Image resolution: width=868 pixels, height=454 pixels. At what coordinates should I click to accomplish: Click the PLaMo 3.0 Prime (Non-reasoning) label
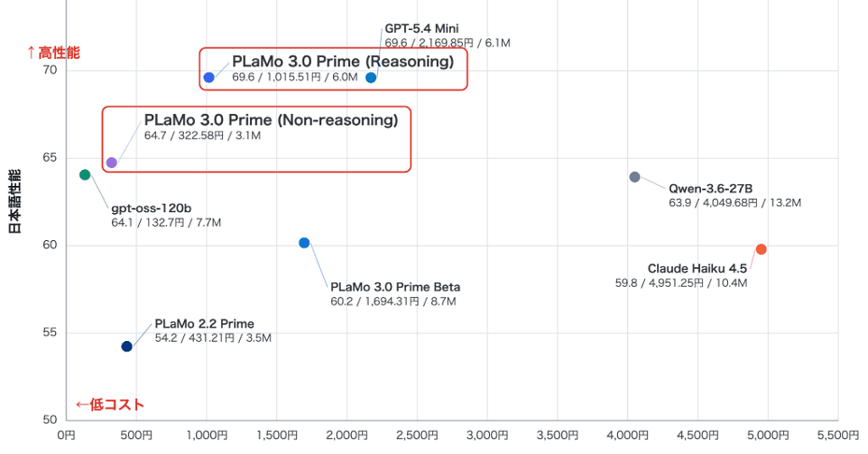(x=271, y=121)
